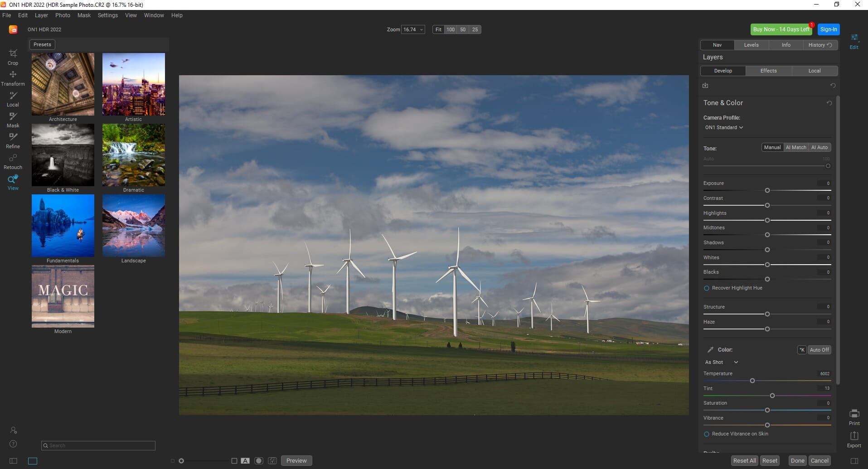Set zoom to Fit
This screenshot has width=868, height=469.
coord(438,29)
